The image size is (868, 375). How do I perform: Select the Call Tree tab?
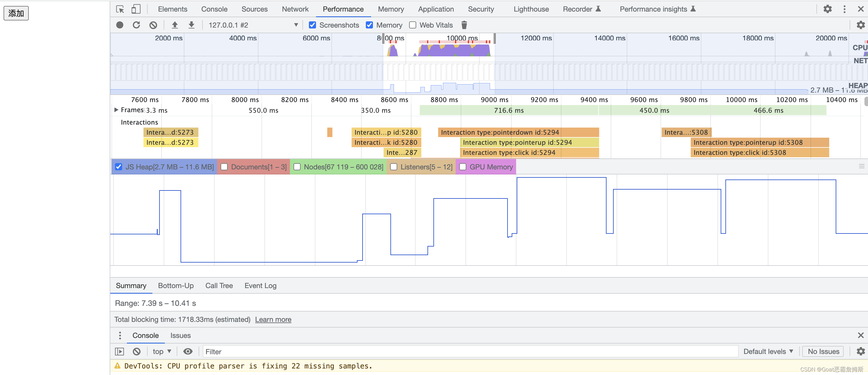click(219, 286)
